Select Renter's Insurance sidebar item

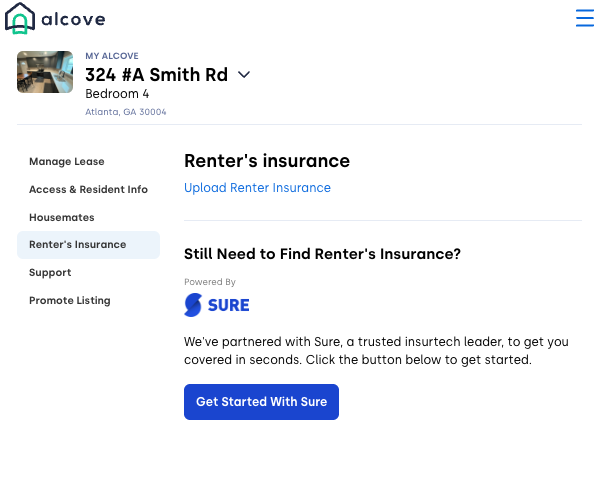[x=88, y=245]
